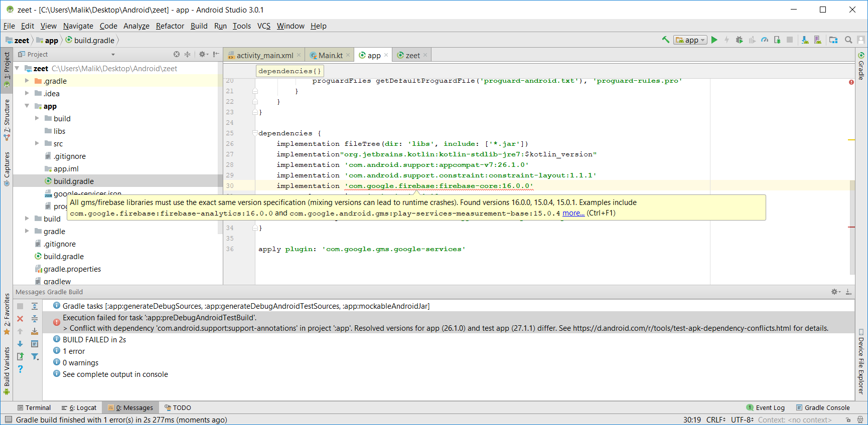Open line separator CRLF selector

click(716, 419)
